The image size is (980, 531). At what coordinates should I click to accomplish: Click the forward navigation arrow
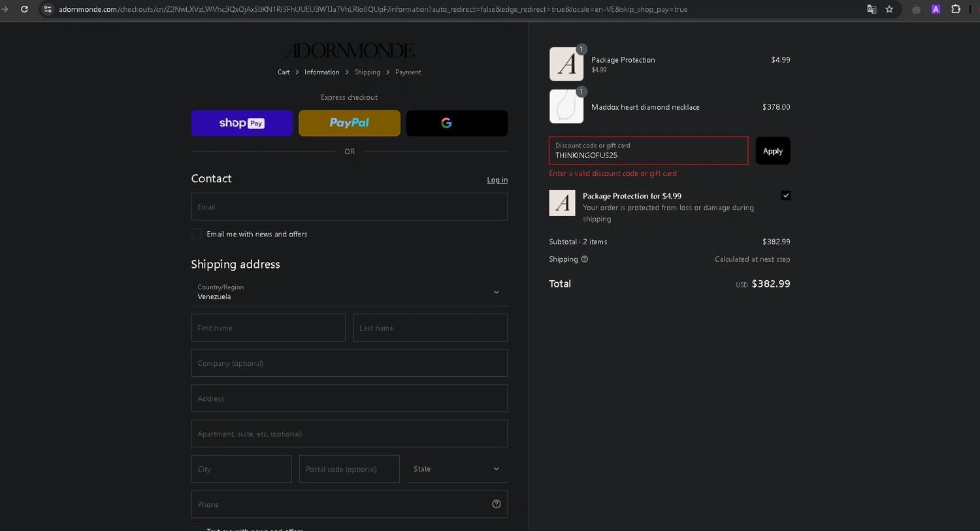(5, 9)
